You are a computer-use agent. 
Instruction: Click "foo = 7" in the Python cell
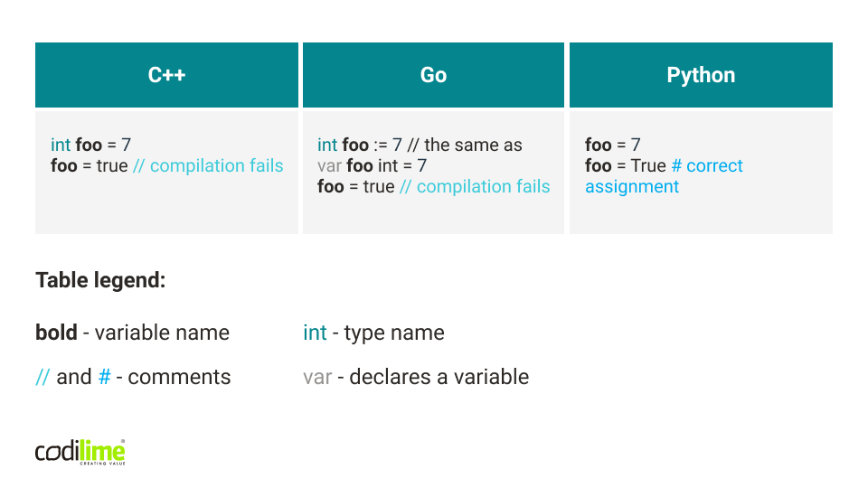(x=612, y=145)
